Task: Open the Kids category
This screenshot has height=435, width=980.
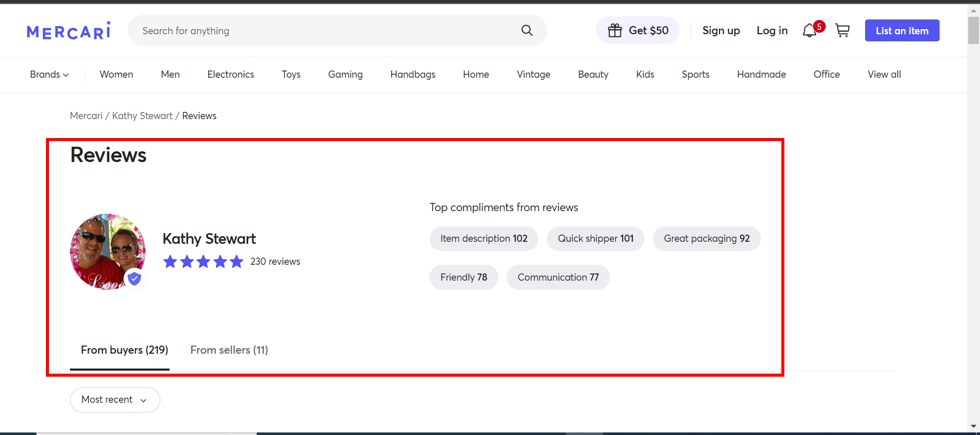Action: pos(645,75)
